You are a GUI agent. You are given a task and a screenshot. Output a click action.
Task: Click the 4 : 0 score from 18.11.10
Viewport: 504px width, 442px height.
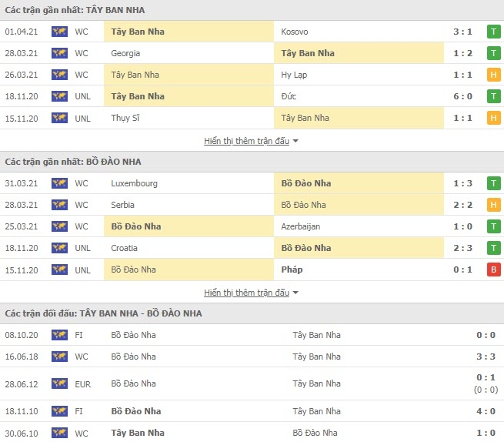coord(486,411)
